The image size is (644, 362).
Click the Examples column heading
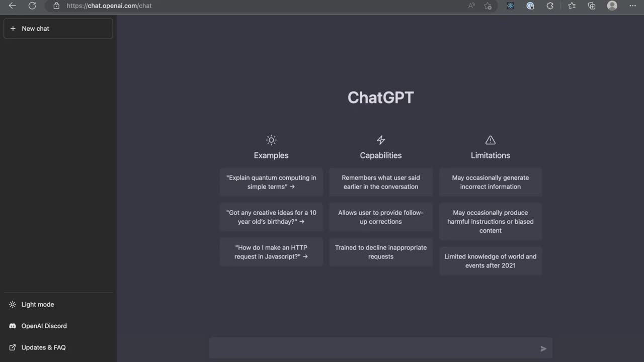[x=271, y=155]
